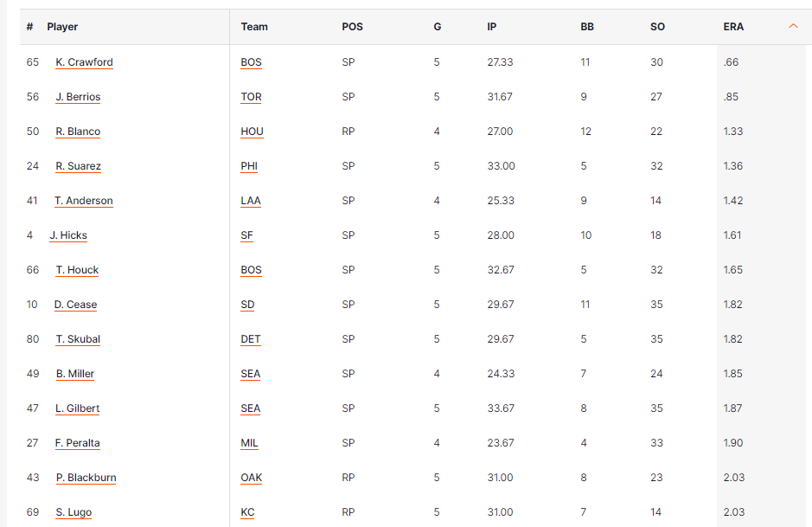Open the LAA team page
The width and height of the screenshot is (812, 527).
(251, 201)
